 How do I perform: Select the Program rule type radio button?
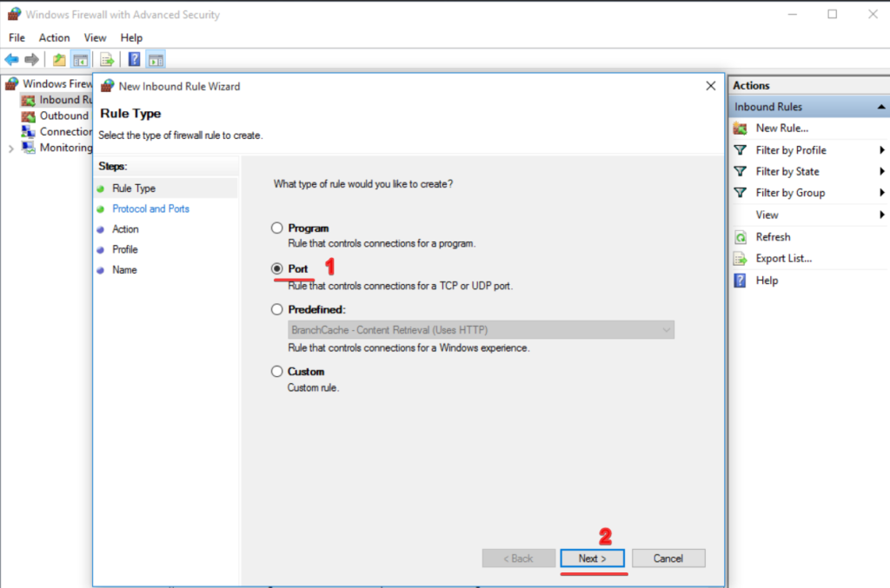(x=276, y=228)
